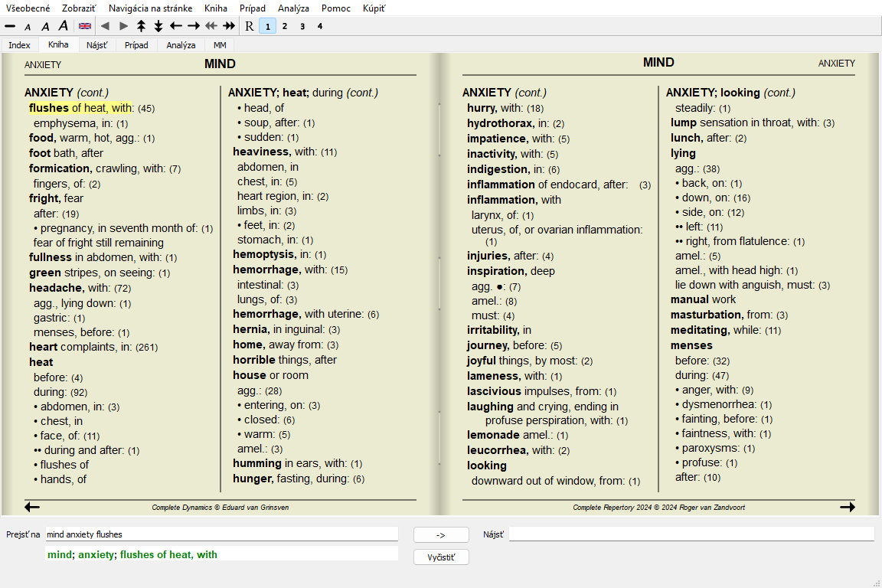This screenshot has height=588, width=882.
Task: Toggle remedy grade level 4 button
Action: [320, 26]
